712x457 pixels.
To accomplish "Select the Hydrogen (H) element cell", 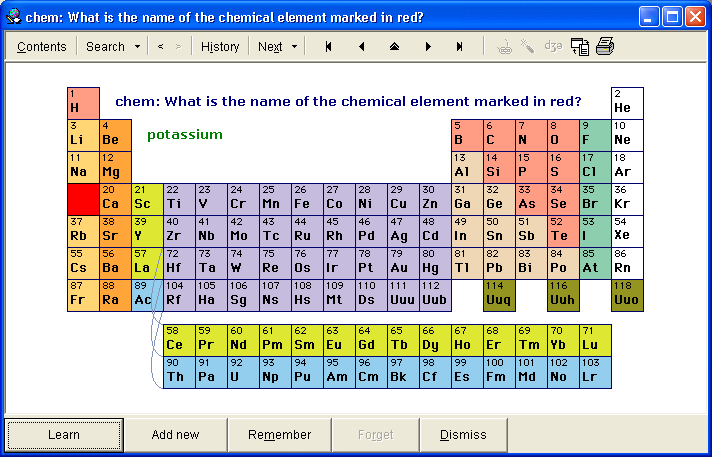I will tap(83, 103).
